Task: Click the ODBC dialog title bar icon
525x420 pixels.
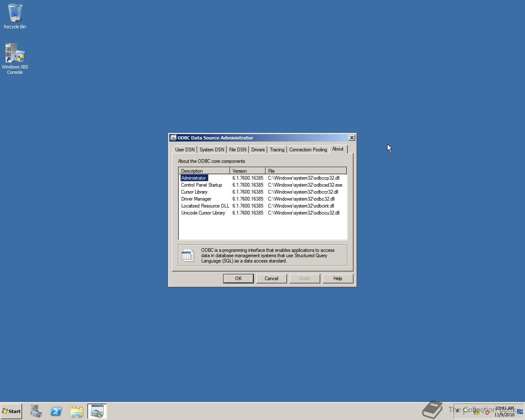Action: point(173,138)
